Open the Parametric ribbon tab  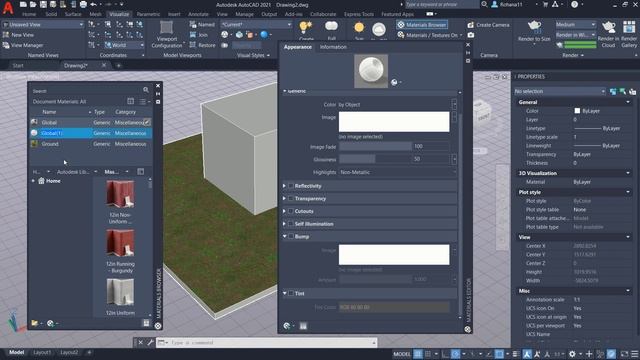click(148, 14)
